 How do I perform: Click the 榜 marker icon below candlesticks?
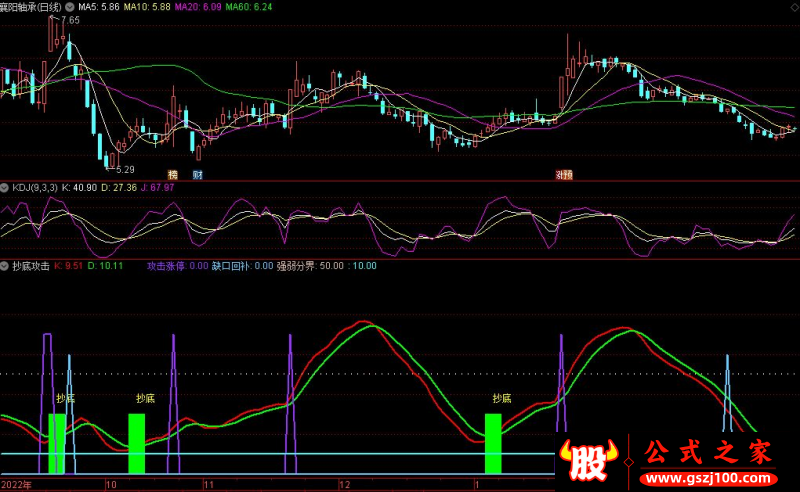pos(172,174)
